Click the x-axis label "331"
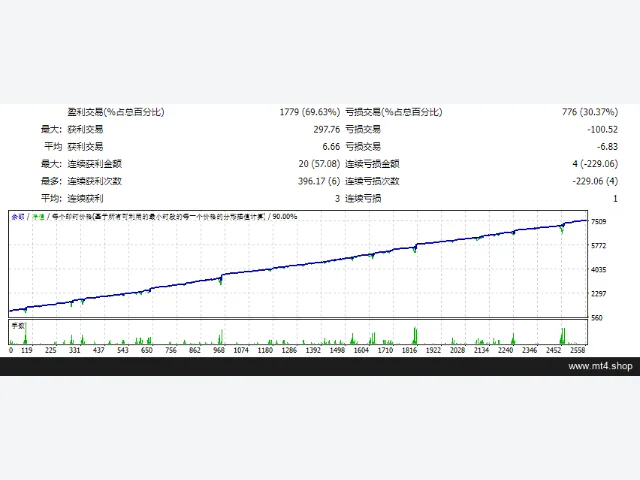Screen dimensions: 640x480 coord(75,350)
